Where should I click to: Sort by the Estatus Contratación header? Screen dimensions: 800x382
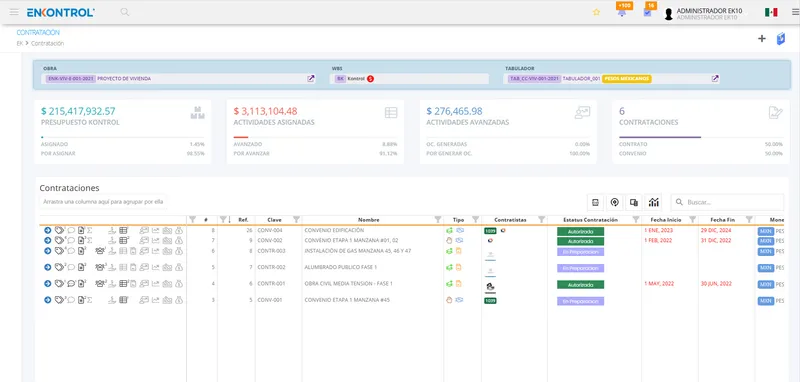(590, 220)
